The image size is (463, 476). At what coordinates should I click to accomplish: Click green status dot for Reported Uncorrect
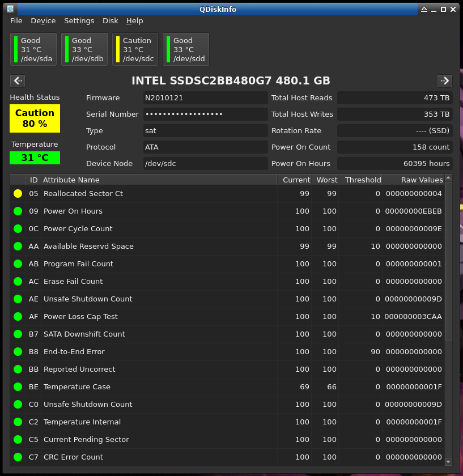[18, 369]
